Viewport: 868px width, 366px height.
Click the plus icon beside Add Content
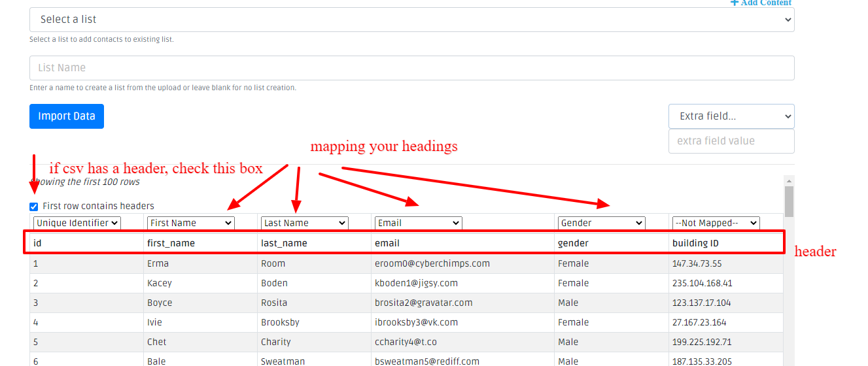(734, 3)
